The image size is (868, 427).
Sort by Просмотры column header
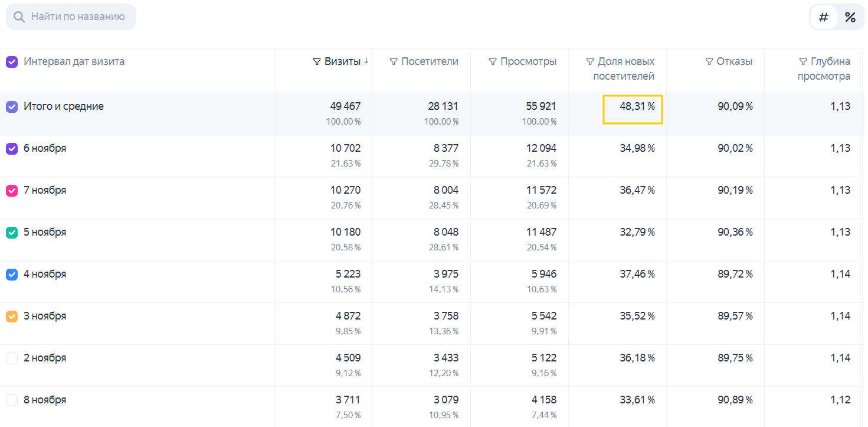tap(528, 61)
